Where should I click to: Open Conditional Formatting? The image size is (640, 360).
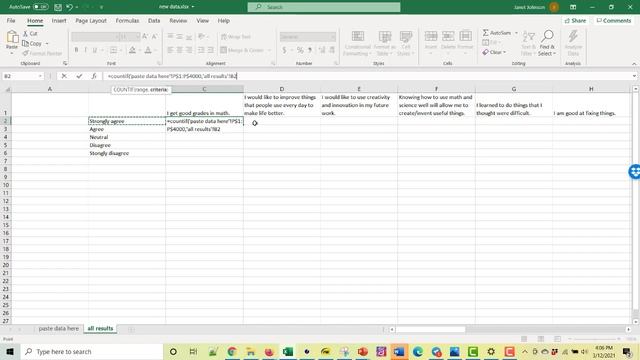click(x=357, y=43)
